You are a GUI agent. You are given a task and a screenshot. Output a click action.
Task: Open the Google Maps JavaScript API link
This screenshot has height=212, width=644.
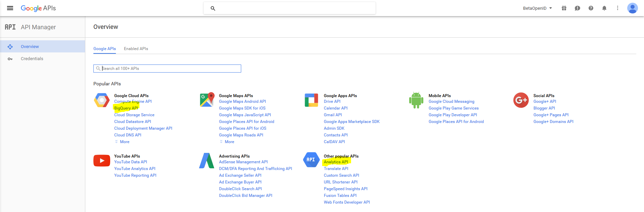pos(245,115)
